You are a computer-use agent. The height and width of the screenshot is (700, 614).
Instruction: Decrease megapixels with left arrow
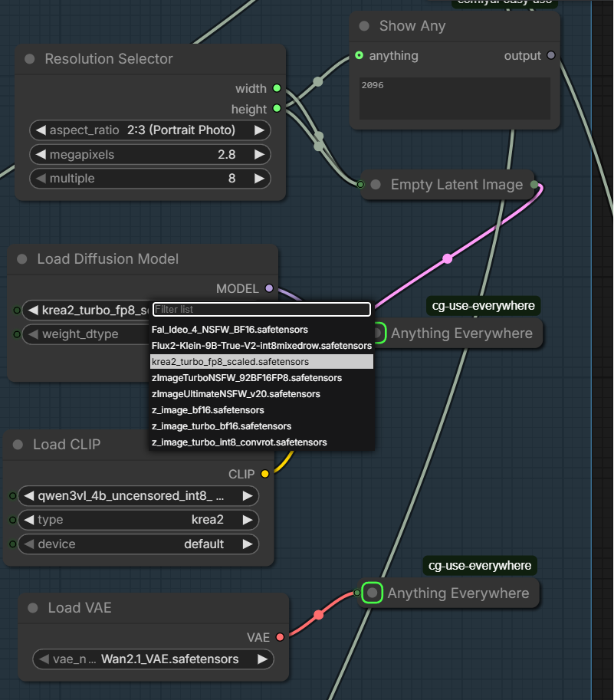(x=41, y=154)
